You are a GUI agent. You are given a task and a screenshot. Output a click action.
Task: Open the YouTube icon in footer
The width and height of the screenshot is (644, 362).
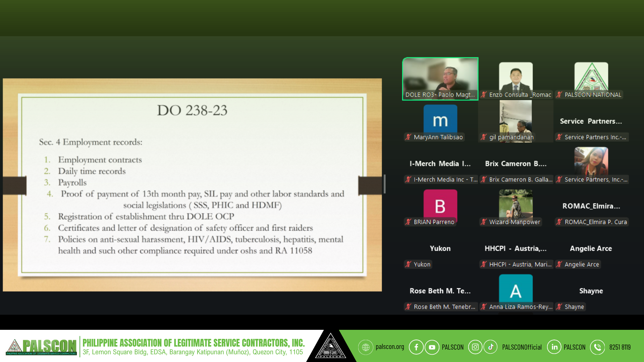432,347
